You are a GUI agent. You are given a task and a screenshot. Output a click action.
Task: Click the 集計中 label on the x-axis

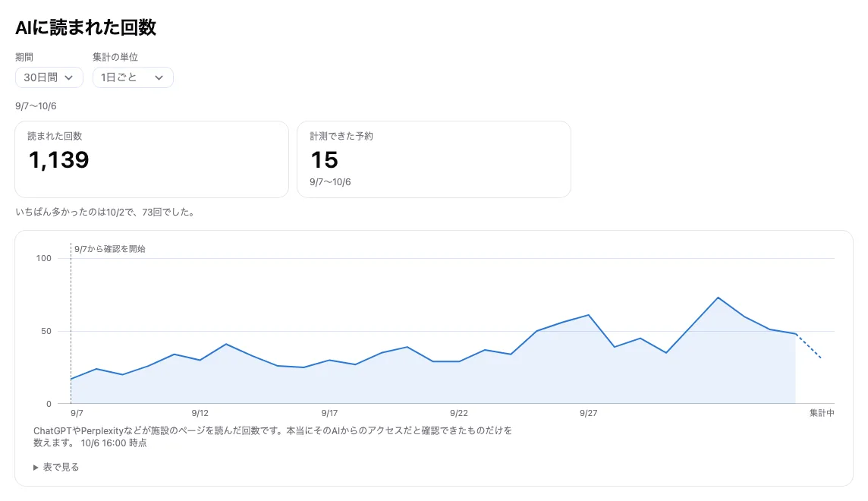pos(822,413)
